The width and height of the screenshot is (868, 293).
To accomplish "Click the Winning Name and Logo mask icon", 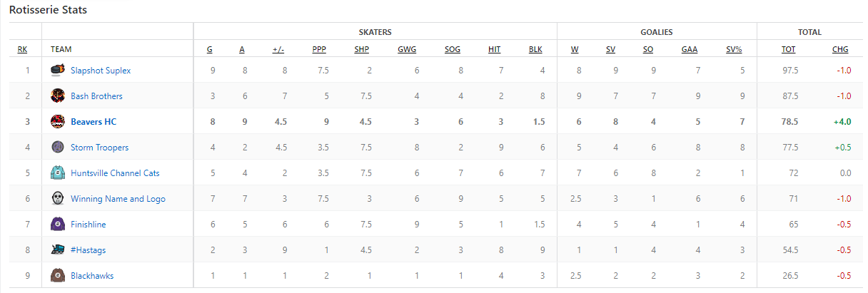I will tap(58, 198).
